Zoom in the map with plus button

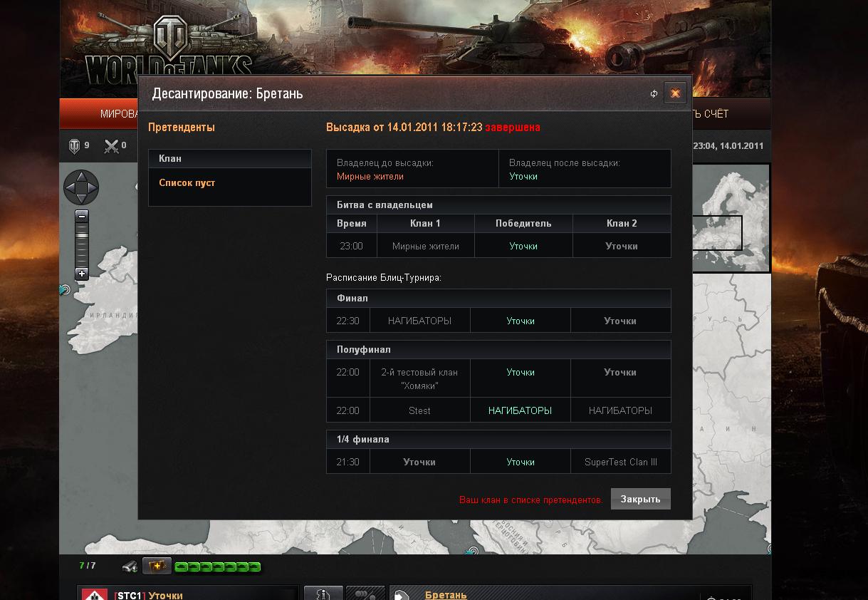[82, 274]
